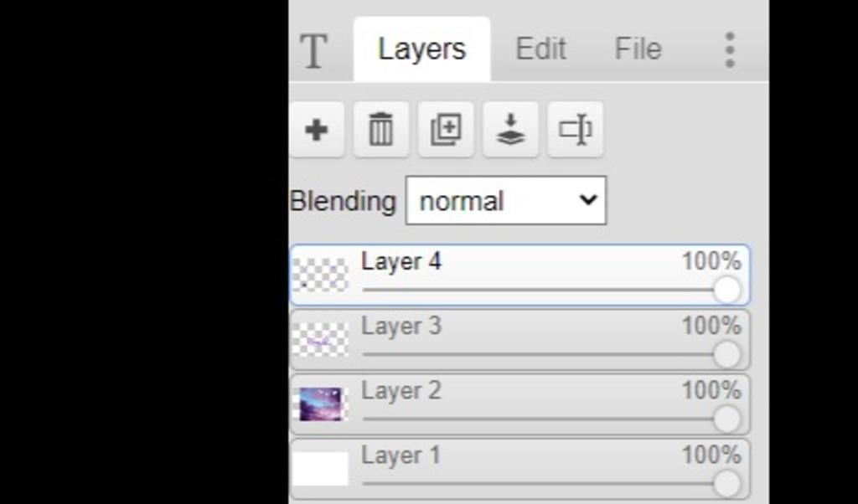
Task: Select Layer 1 by its name
Action: pyautogui.click(x=401, y=455)
